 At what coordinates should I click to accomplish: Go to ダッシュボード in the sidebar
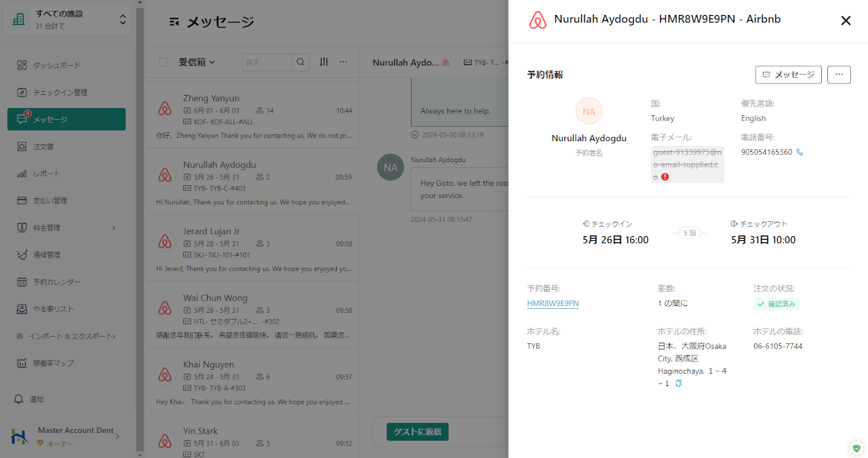click(x=57, y=65)
